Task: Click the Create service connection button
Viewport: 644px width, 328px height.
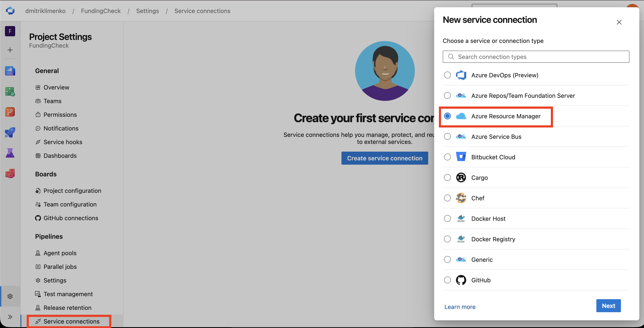Action: tap(385, 158)
